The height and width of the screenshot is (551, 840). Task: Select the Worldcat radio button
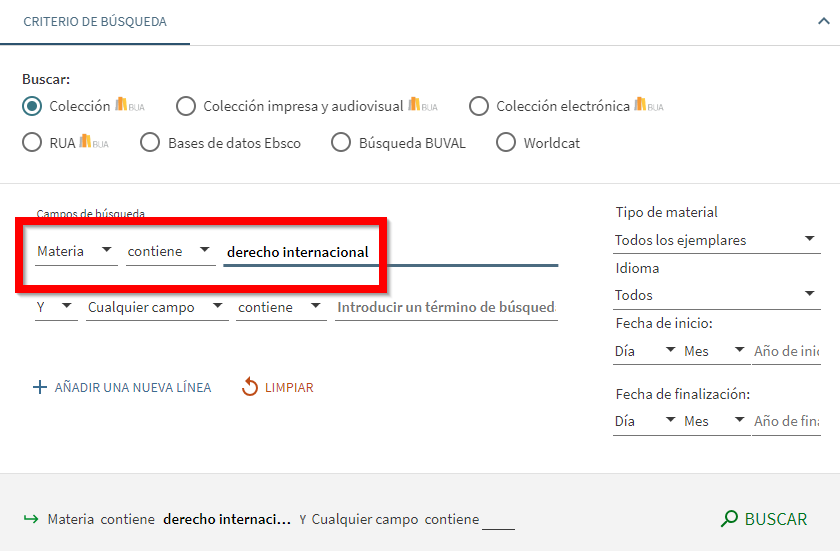(506, 143)
